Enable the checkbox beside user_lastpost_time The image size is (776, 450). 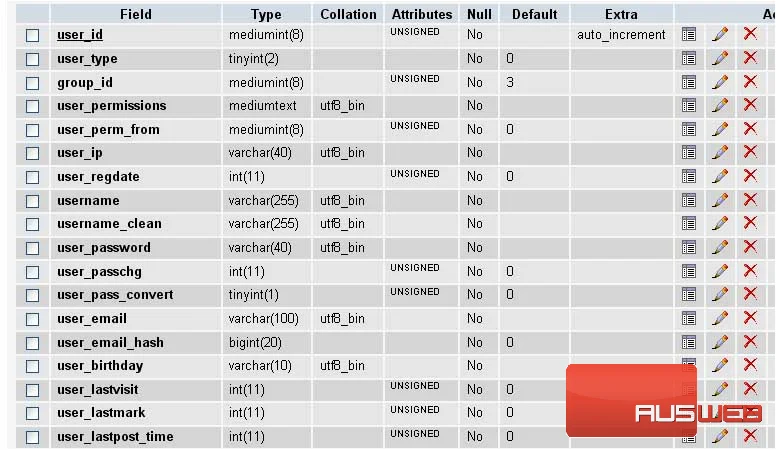(33, 438)
